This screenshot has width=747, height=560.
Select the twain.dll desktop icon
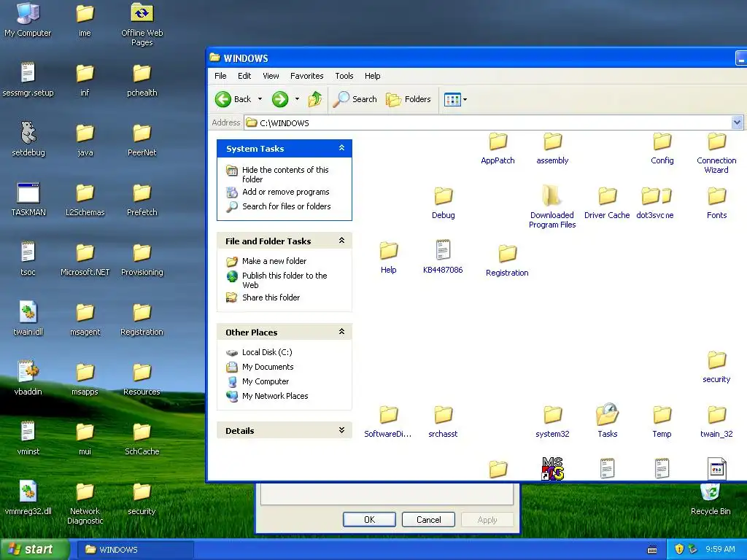coord(28,319)
